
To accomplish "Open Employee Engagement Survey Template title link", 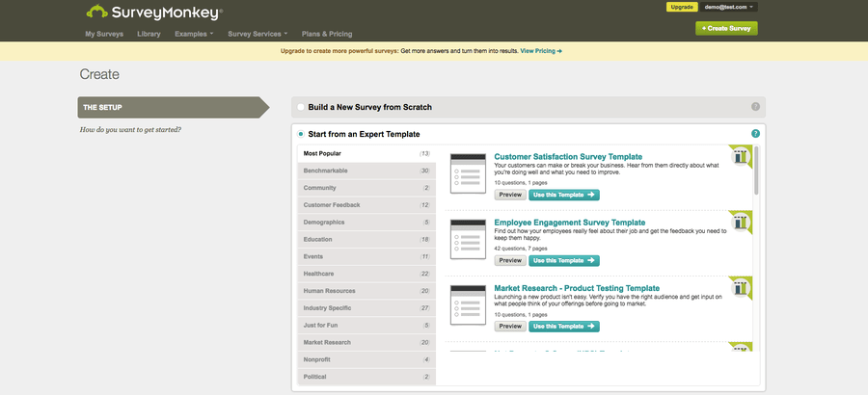I will point(570,223).
